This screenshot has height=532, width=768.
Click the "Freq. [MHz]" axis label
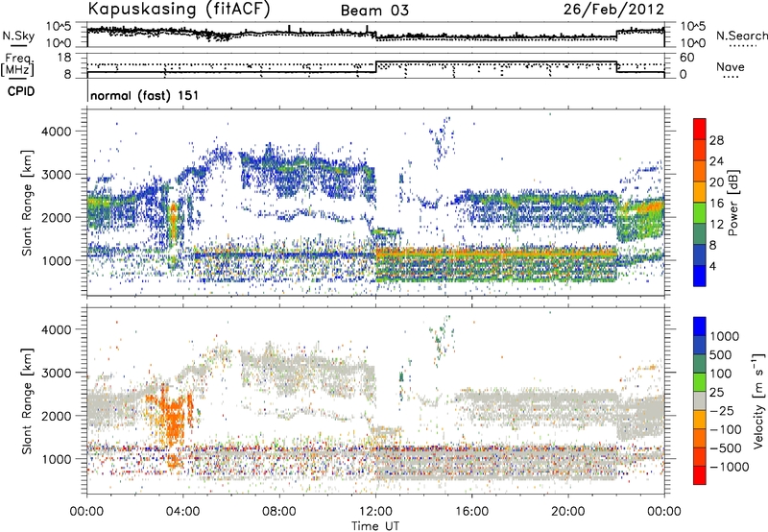click(x=17, y=64)
